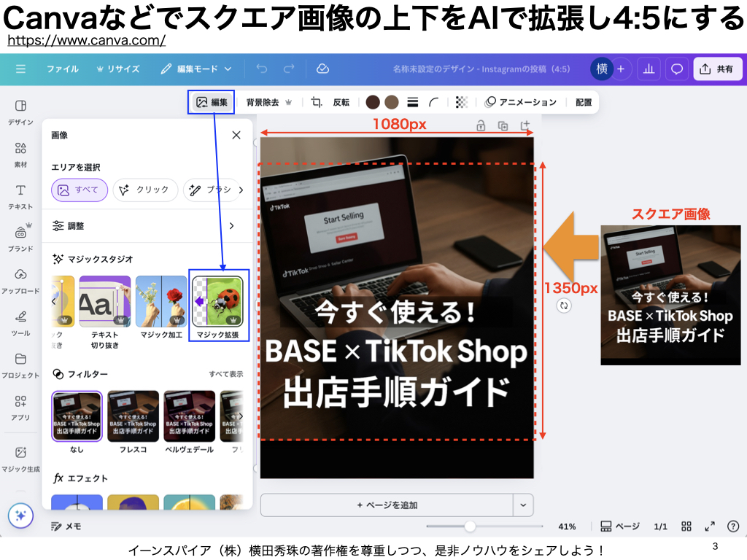Open the テキスト sidebar tab
Image resolution: width=747 pixels, height=560 pixels.
click(x=20, y=197)
